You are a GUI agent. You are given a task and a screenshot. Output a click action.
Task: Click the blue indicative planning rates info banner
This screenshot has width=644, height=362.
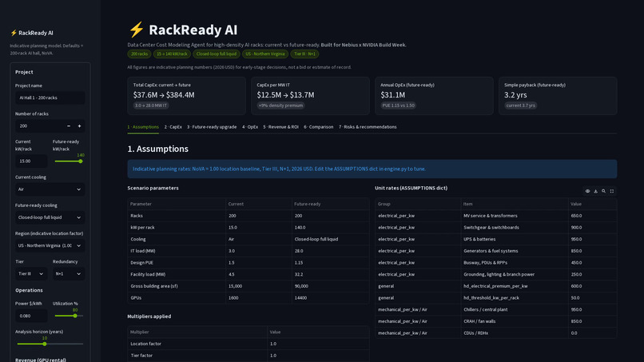click(372, 169)
